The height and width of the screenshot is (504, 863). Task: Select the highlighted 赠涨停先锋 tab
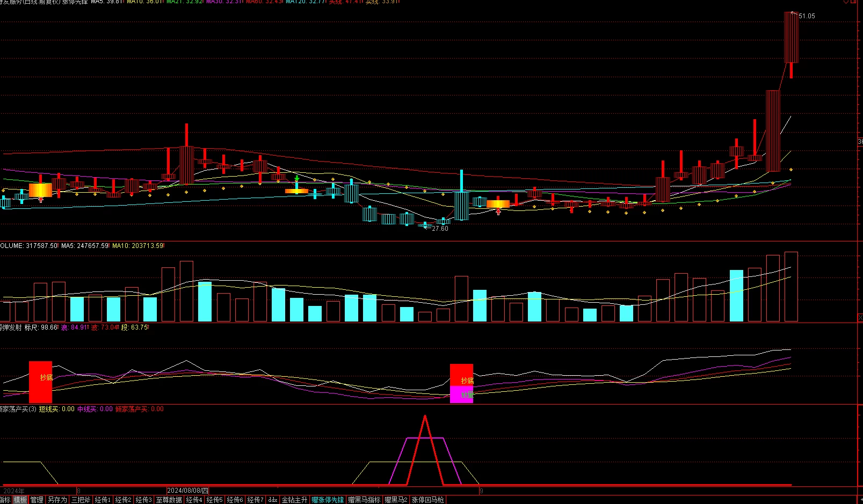pyautogui.click(x=328, y=500)
